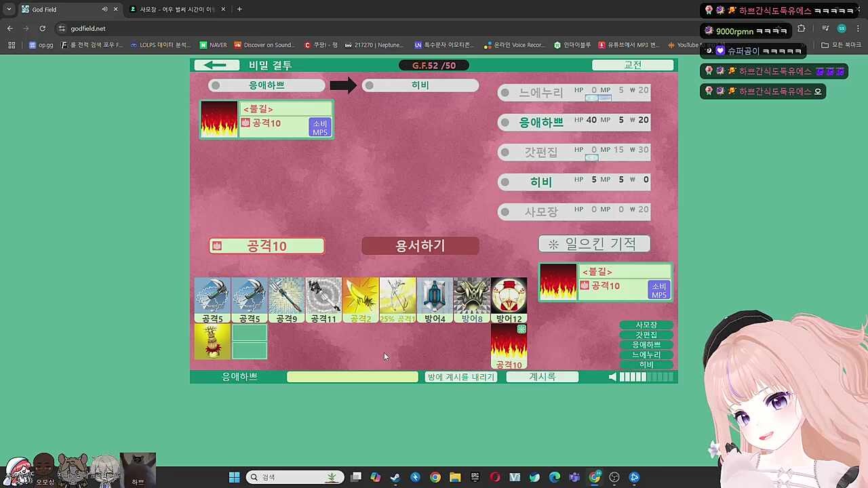This screenshot has width=868, height=488.
Task: Open the Discover on Sound bookmark
Action: tap(264, 45)
